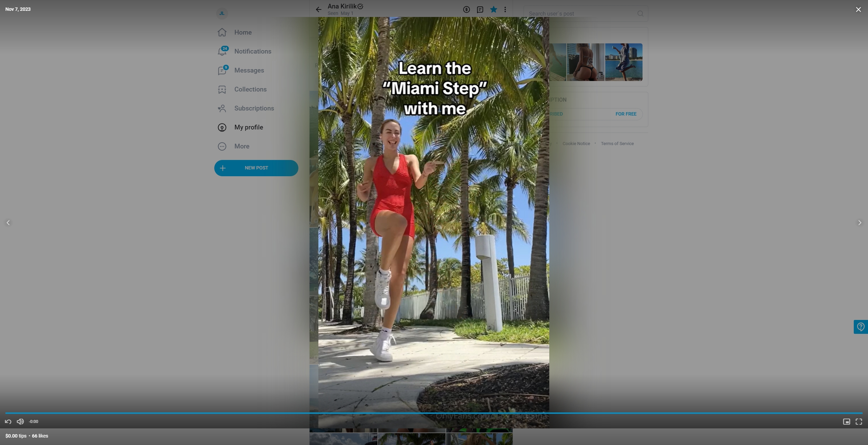Close the media viewer overlay
868x445 pixels.
[858, 9]
